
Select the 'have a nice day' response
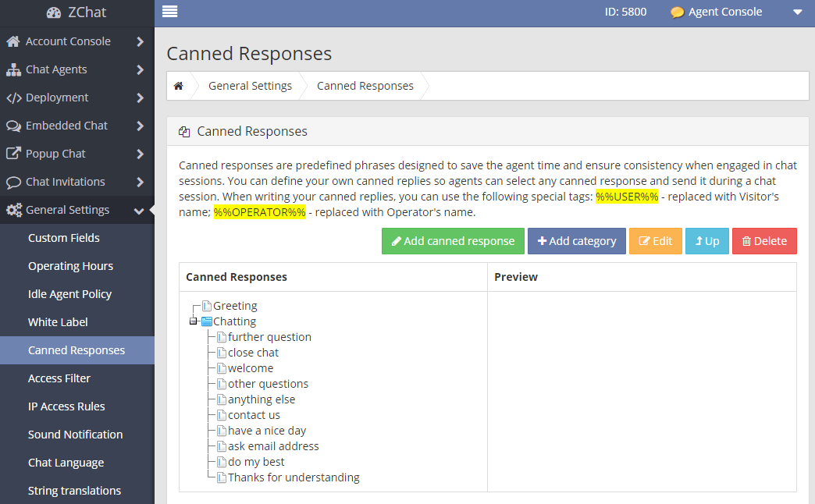point(267,431)
